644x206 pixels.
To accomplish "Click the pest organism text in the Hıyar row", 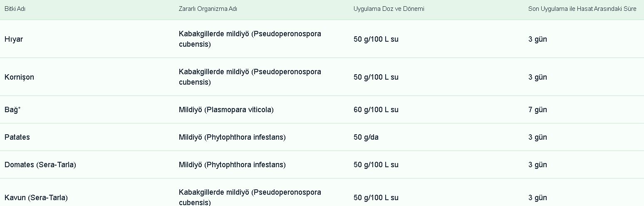I will [x=250, y=39].
